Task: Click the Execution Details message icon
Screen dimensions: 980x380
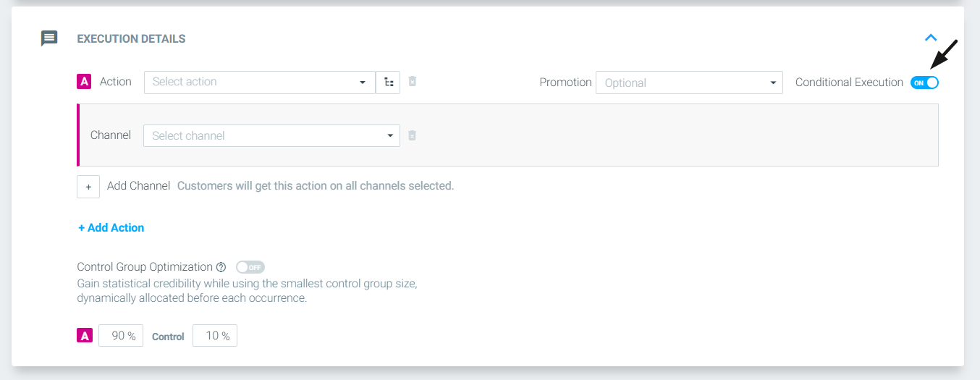Action: 49,38
